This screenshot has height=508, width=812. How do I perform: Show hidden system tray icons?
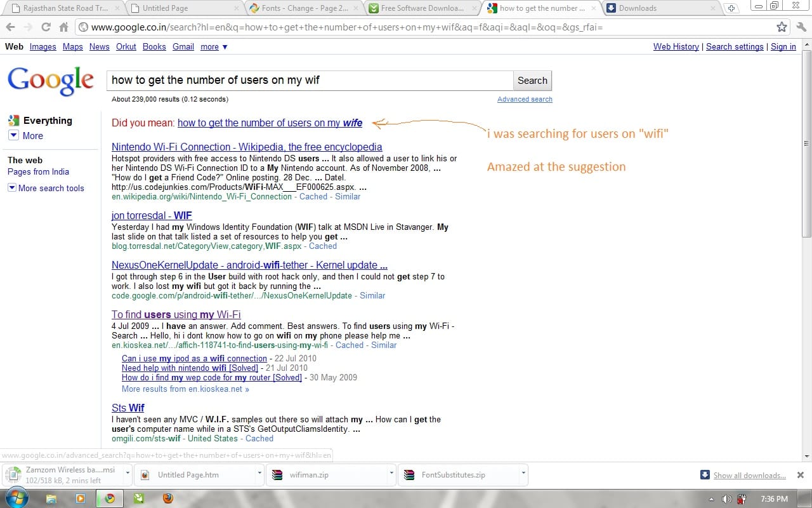pyautogui.click(x=711, y=499)
